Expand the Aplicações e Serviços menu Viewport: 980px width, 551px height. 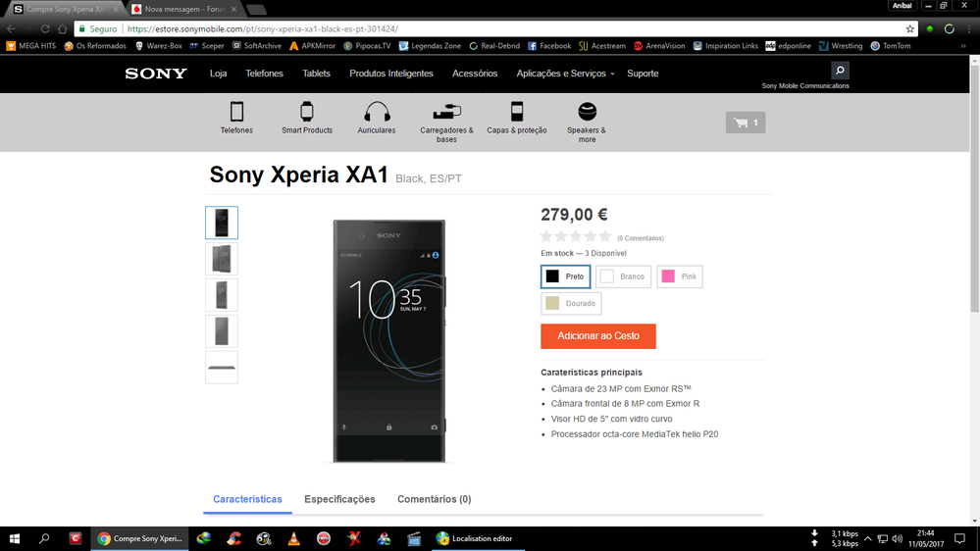coord(565,74)
